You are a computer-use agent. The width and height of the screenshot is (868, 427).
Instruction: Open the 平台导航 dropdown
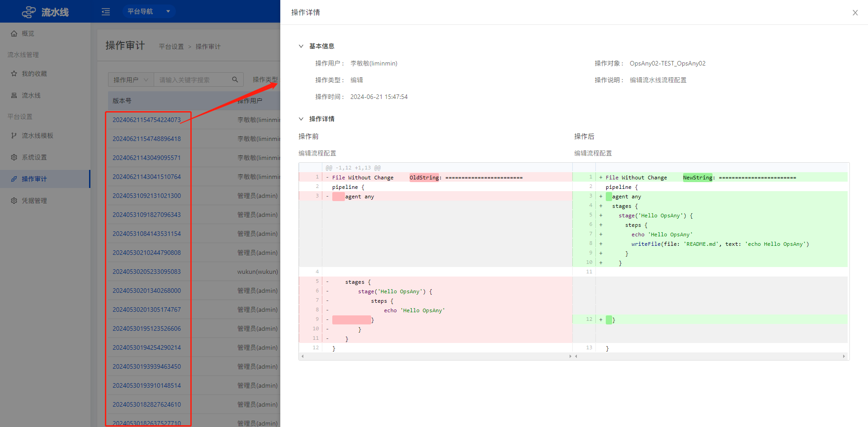click(x=149, y=11)
